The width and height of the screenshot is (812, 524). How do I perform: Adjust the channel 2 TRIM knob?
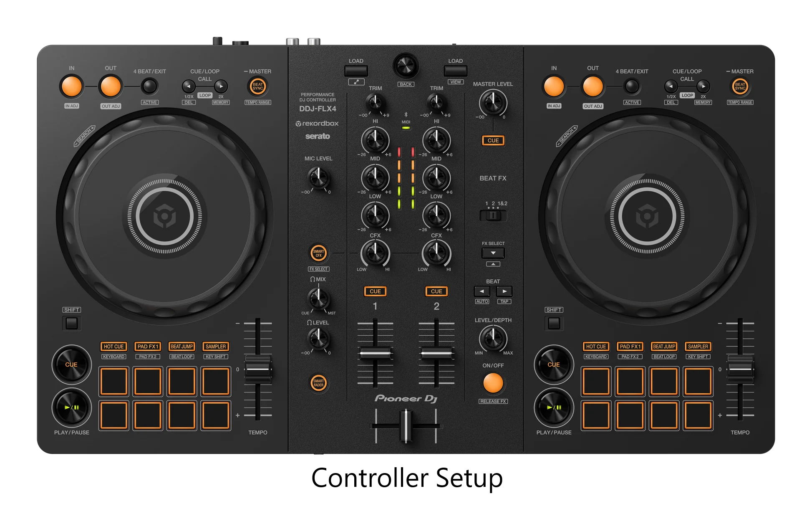[x=436, y=103]
